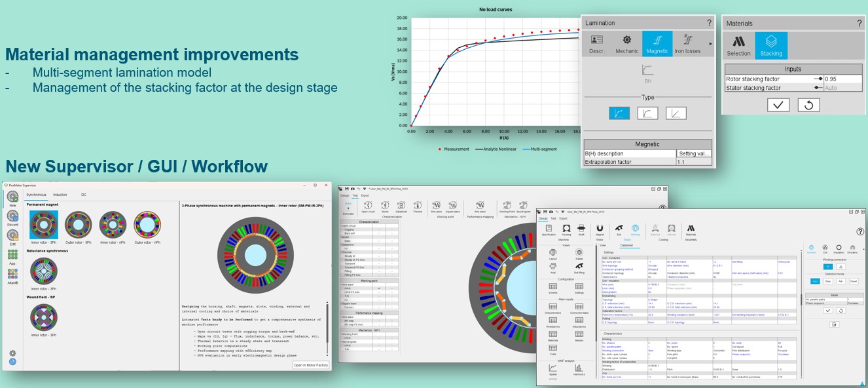Click the Datasheet test icon in Characterization

click(x=401, y=207)
